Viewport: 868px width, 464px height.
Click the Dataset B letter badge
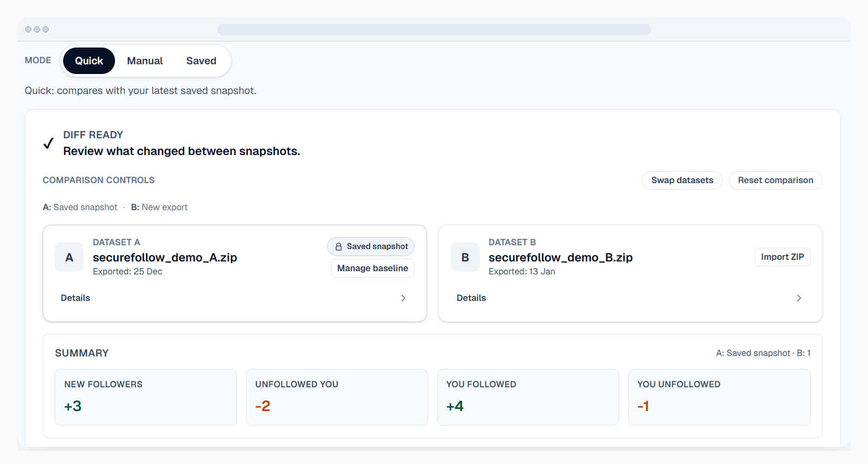[465, 258]
